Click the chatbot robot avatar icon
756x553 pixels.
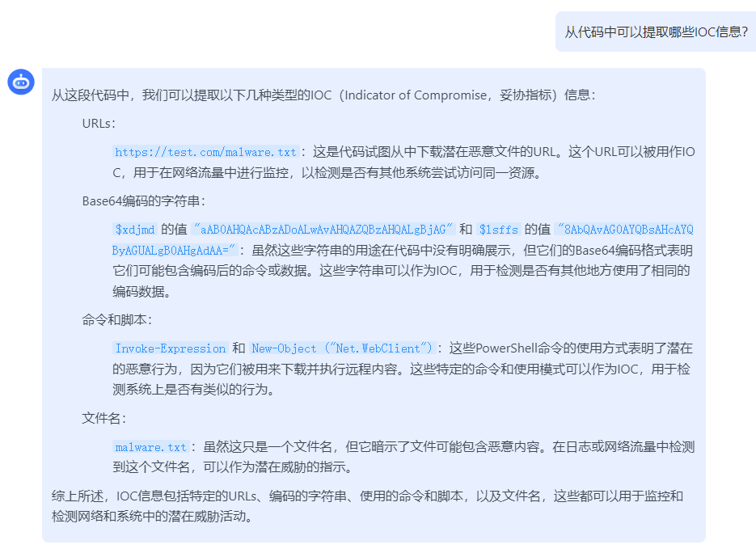[21, 82]
